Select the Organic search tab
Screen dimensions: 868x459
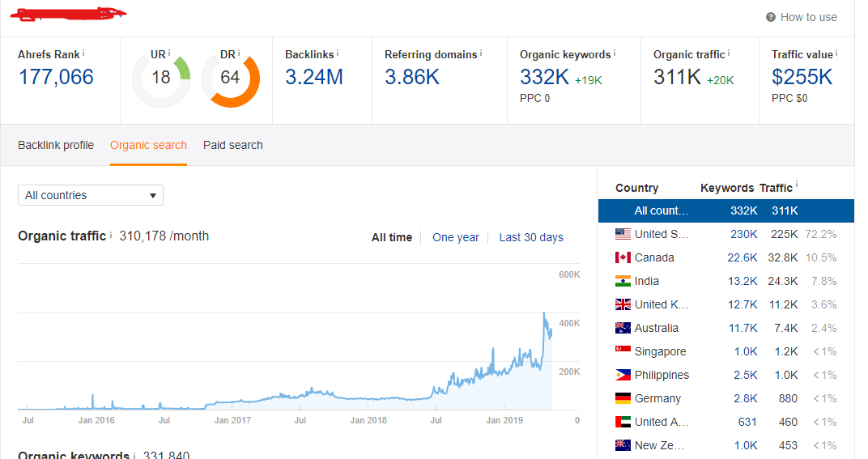148,145
